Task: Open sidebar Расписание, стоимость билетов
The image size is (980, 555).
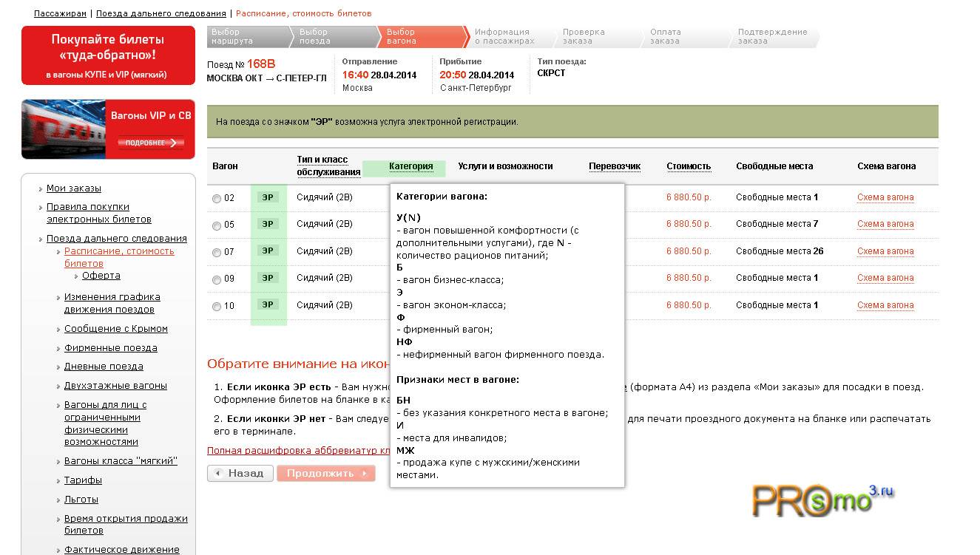Action: (x=119, y=257)
